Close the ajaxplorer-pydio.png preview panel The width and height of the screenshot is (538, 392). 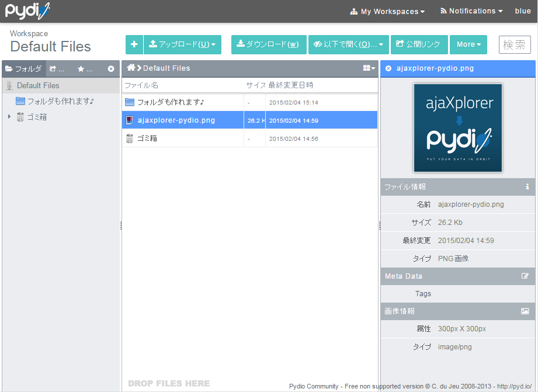(x=387, y=68)
